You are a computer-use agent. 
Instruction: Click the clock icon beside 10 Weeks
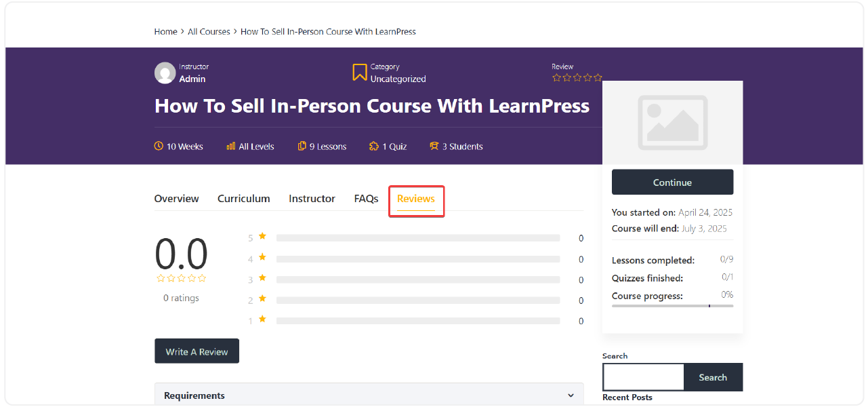157,147
